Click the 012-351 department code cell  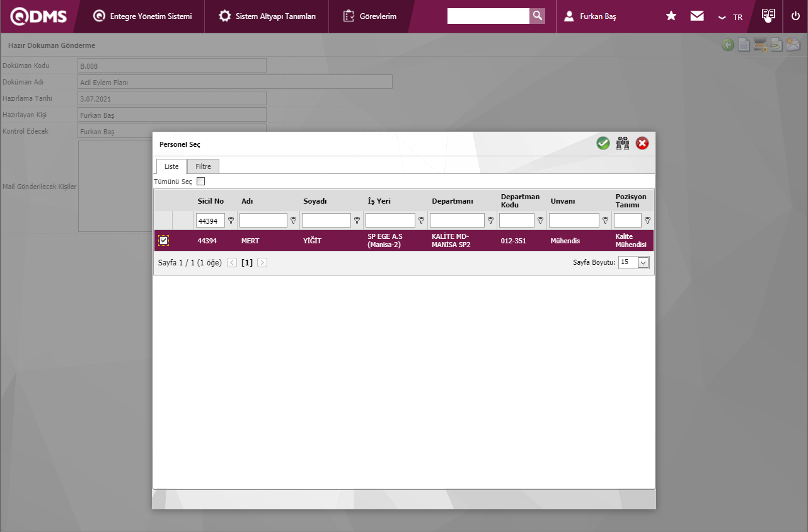(514, 241)
